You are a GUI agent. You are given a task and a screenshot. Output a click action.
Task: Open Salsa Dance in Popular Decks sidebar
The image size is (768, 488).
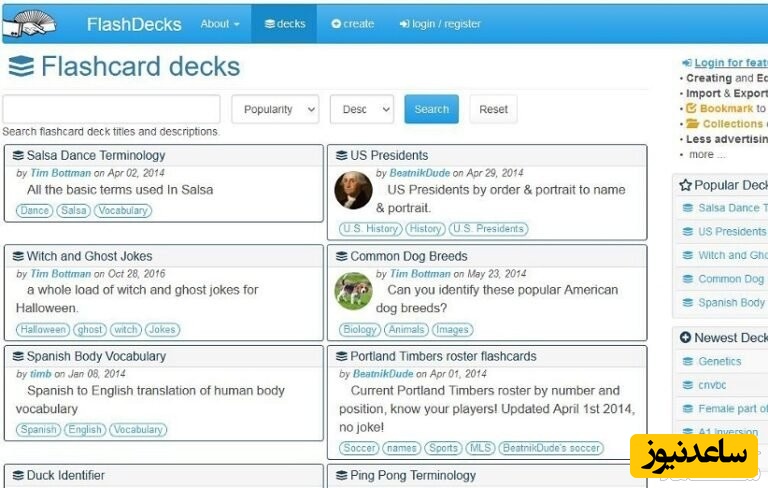coord(733,208)
